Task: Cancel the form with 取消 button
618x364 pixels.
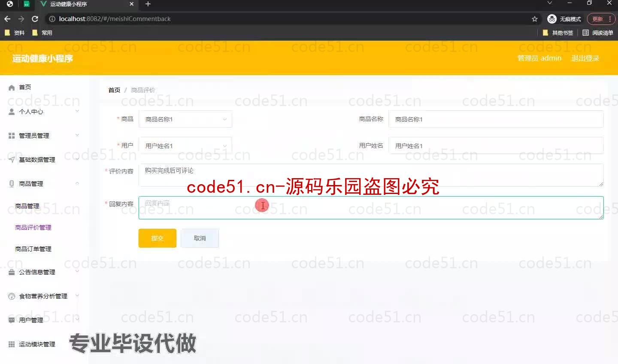Action: (x=200, y=238)
